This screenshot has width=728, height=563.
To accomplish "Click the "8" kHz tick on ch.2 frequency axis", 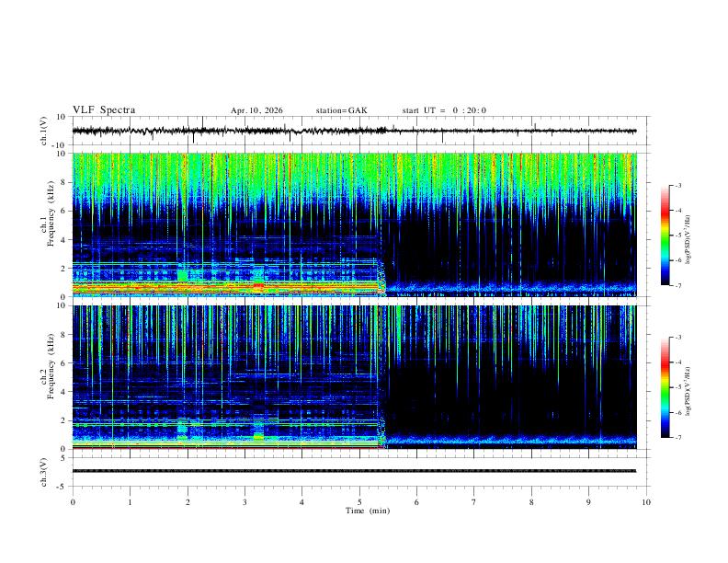I will point(64,335).
